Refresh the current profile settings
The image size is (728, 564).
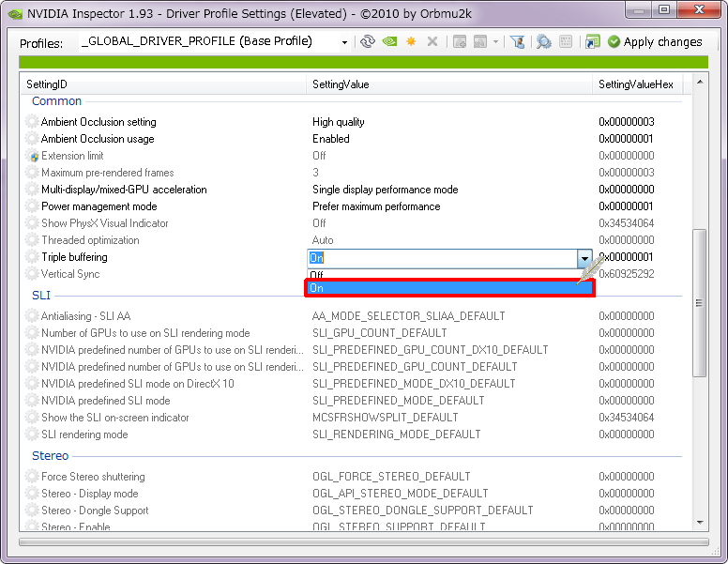(367, 42)
